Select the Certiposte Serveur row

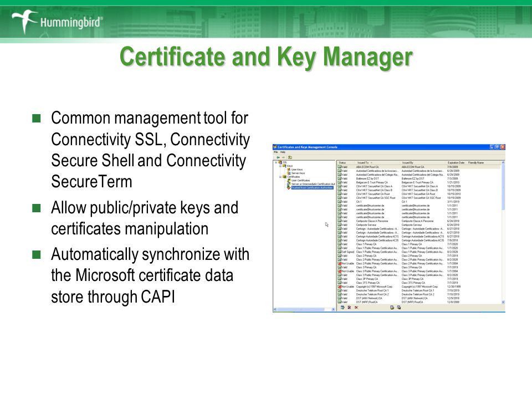pyautogui.click(x=419, y=225)
